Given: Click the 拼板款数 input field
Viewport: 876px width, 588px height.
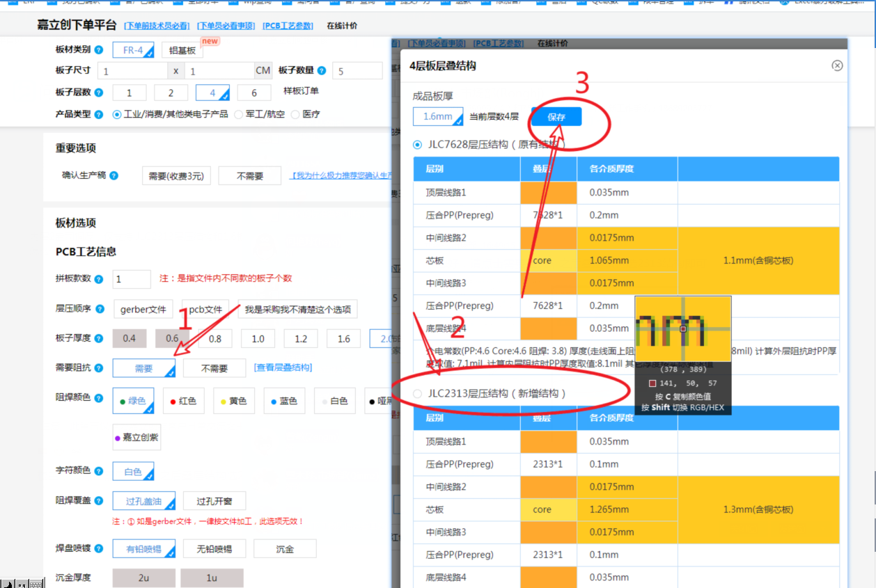Looking at the screenshot, I should coord(131,279).
